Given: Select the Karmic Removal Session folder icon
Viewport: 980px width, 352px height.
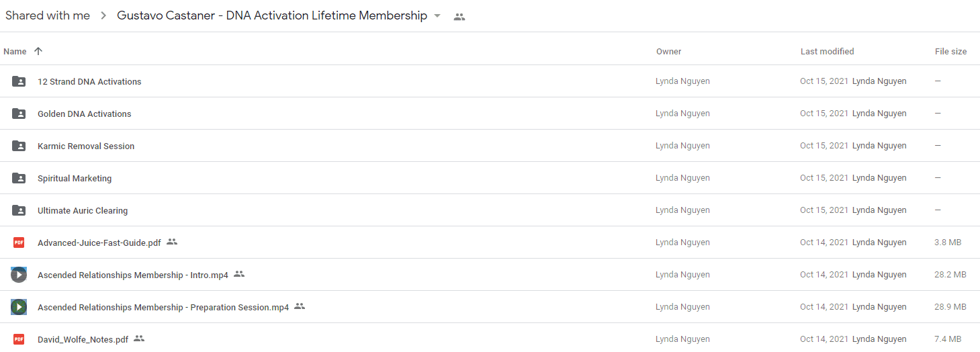Looking at the screenshot, I should pos(19,146).
